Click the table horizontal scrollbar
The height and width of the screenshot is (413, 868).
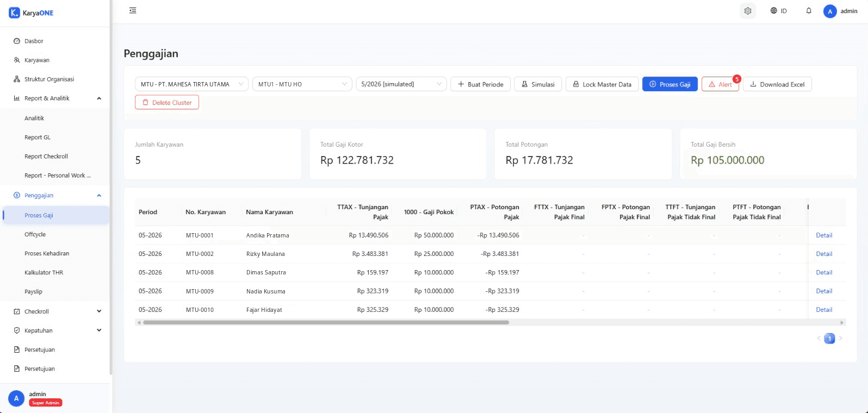click(x=326, y=322)
